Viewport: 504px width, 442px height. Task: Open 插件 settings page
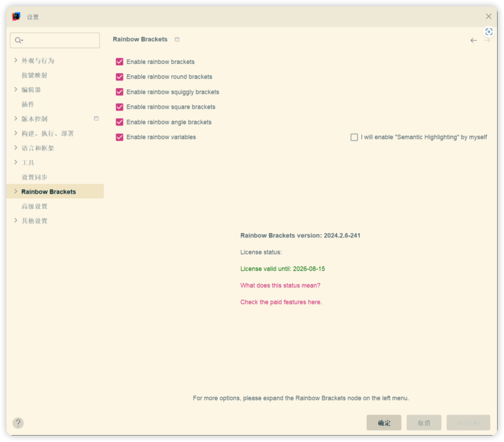click(x=28, y=104)
